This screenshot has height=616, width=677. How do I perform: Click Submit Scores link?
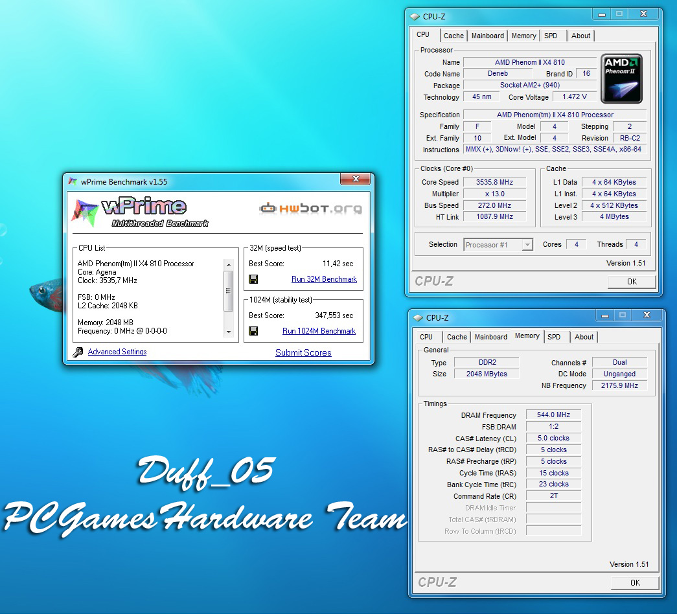(x=304, y=352)
